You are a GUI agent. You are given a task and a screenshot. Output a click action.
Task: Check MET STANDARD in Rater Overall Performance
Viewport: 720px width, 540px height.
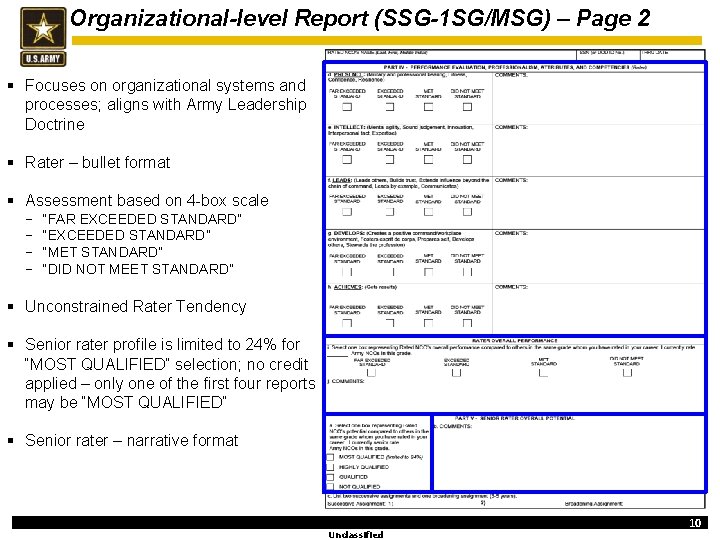click(x=543, y=373)
